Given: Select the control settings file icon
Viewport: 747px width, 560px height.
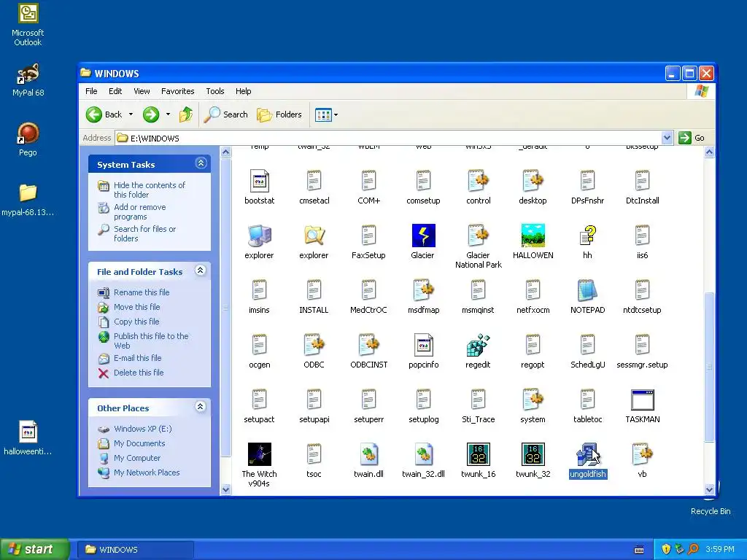Looking at the screenshot, I should [479, 181].
